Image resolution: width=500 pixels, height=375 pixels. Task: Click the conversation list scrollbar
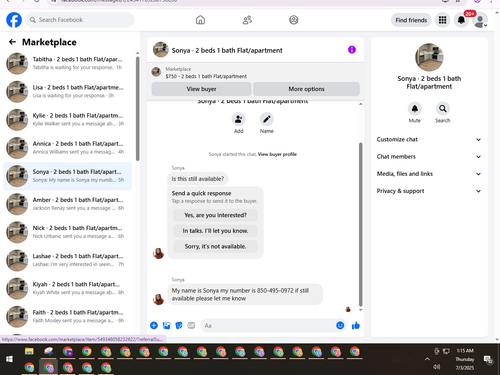click(138, 109)
